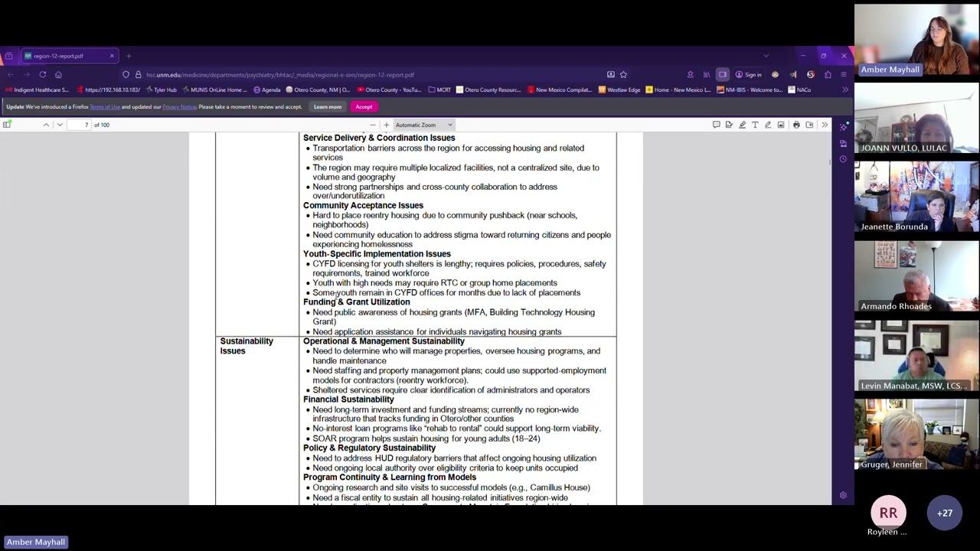Viewport: 980px width, 551px height.
Task: Select Joann Vullo's video tile
Action: click(916, 119)
